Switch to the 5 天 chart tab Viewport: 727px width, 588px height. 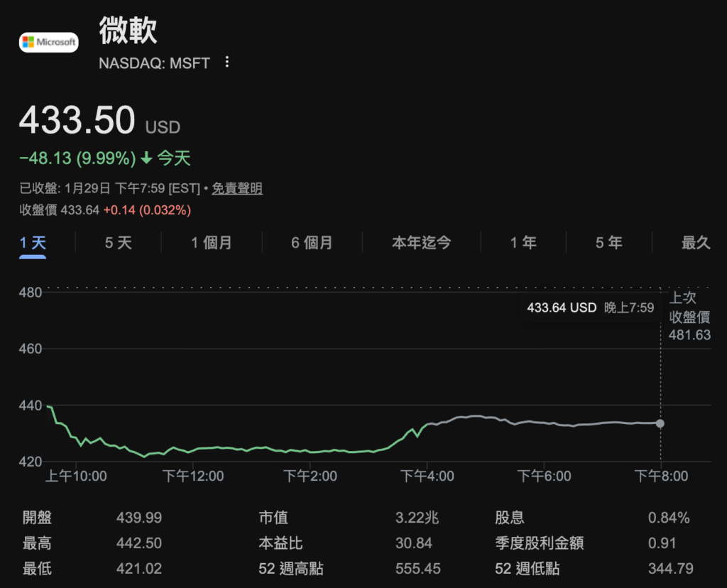(x=119, y=243)
